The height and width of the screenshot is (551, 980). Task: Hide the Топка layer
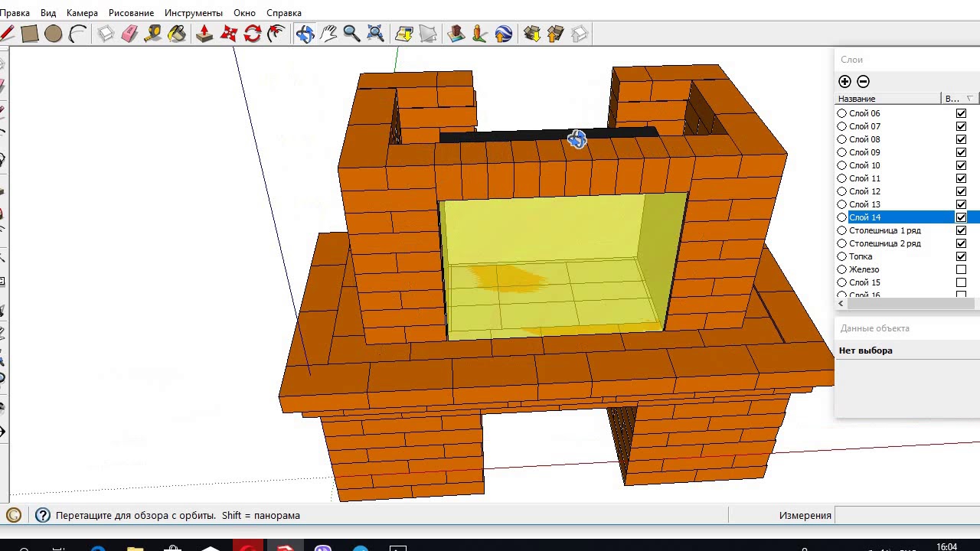click(x=961, y=256)
